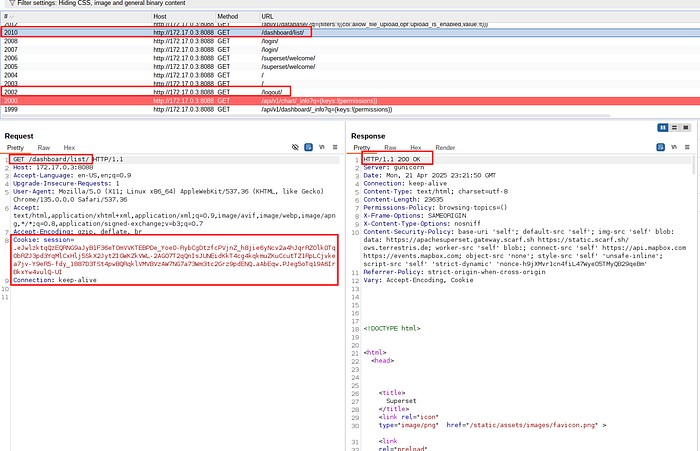Viewport: 700px width, 451px height.
Task: Click the Connection: keep-alive line in Request
Action: [x=54, y=280]
